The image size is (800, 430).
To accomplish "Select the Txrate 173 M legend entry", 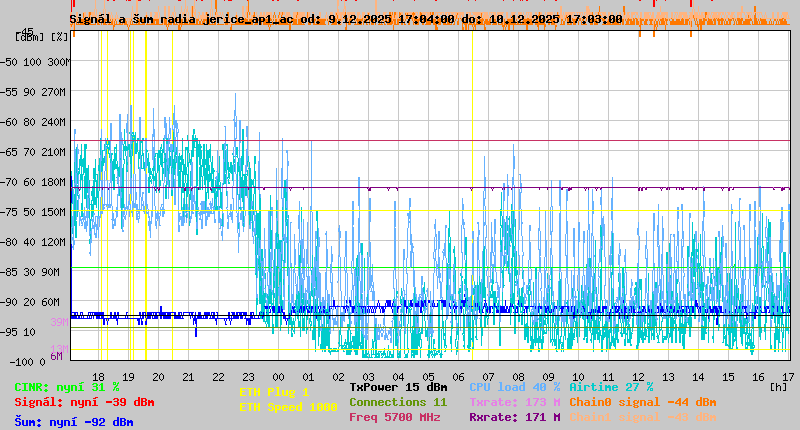I will pyautogui.click(x=514, y=402).
